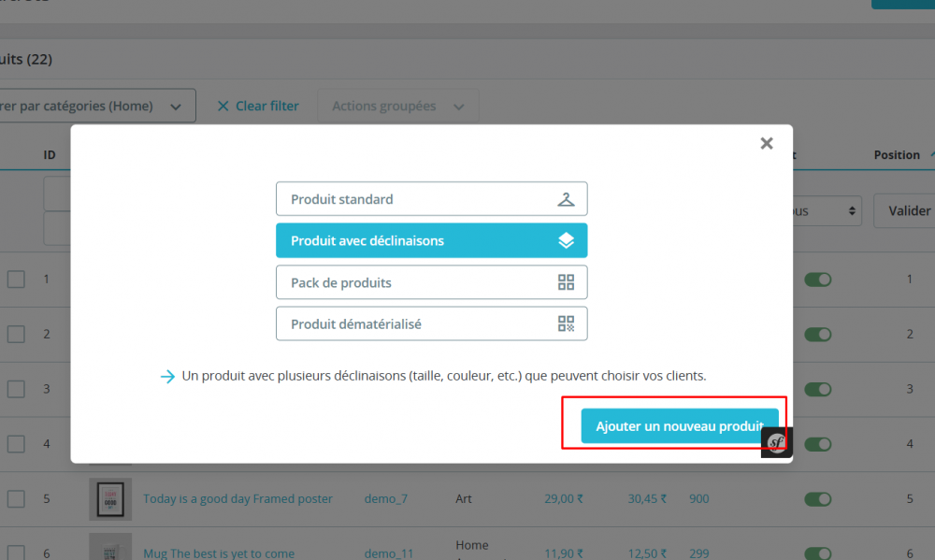Click layers icon on Produit avec déclinaisons
935x560 pixels.
(566, 240)
